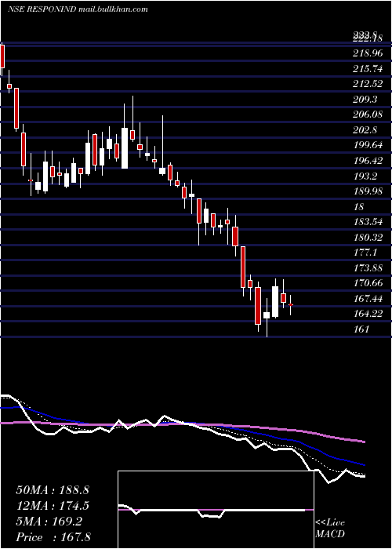Select the 173.88 price axis label

tap(368, 268)
